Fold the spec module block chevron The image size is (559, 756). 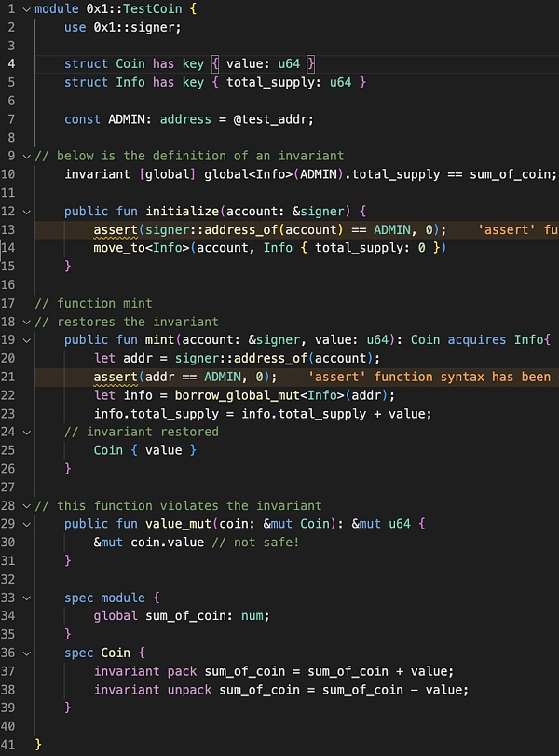point(25,598)
